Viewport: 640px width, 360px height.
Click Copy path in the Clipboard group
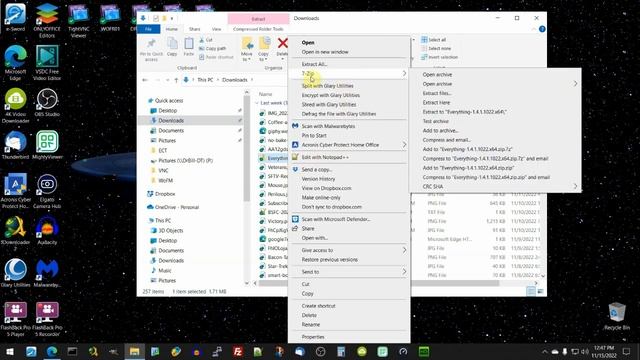coord(213,49)
